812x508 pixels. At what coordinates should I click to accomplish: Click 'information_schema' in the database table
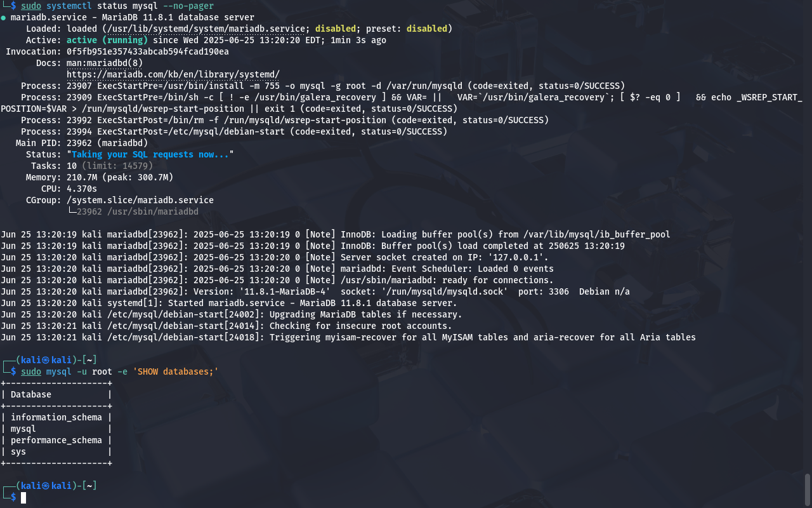(x=56, y=417)
